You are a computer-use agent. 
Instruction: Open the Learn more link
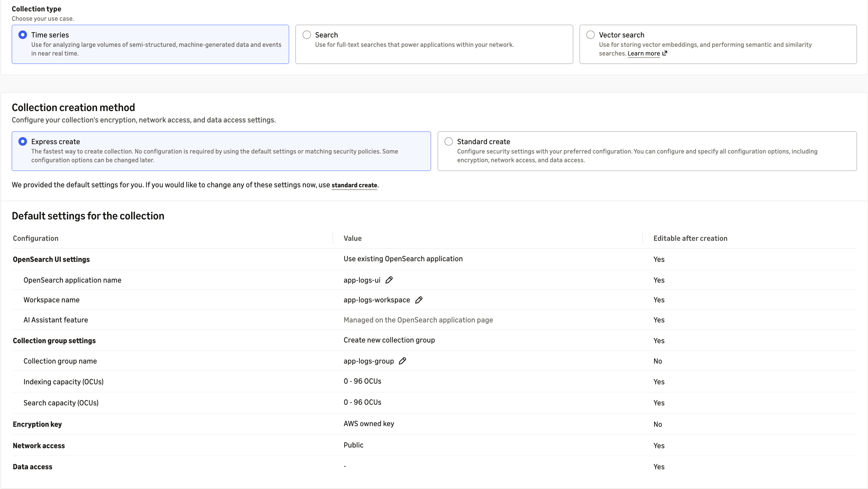pyautogui.click(x=643, y=54)
